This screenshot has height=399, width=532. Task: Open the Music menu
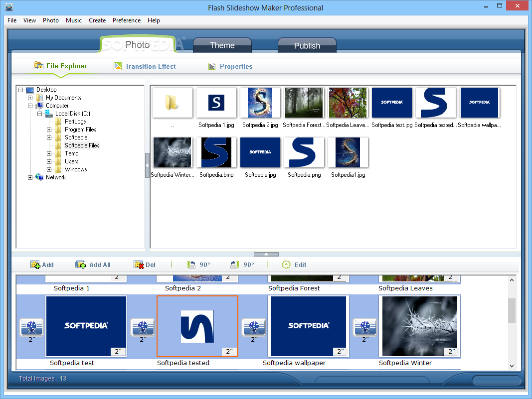click(74, 20)
